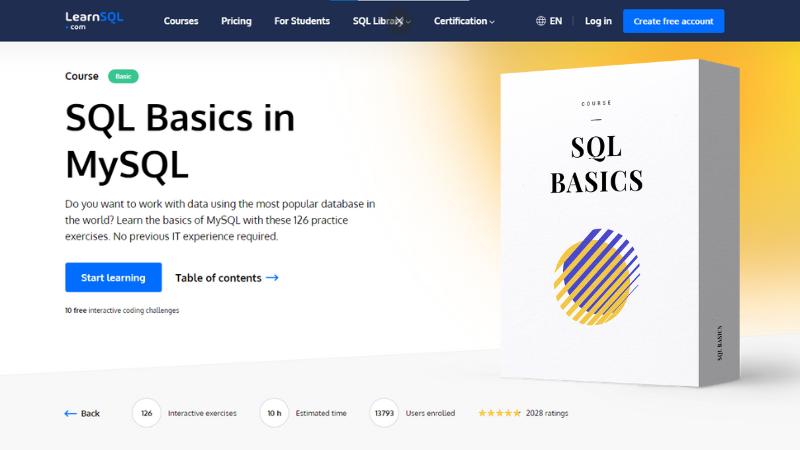
Task: Click the SQL Basics course box image
Action: click(620, 222)
